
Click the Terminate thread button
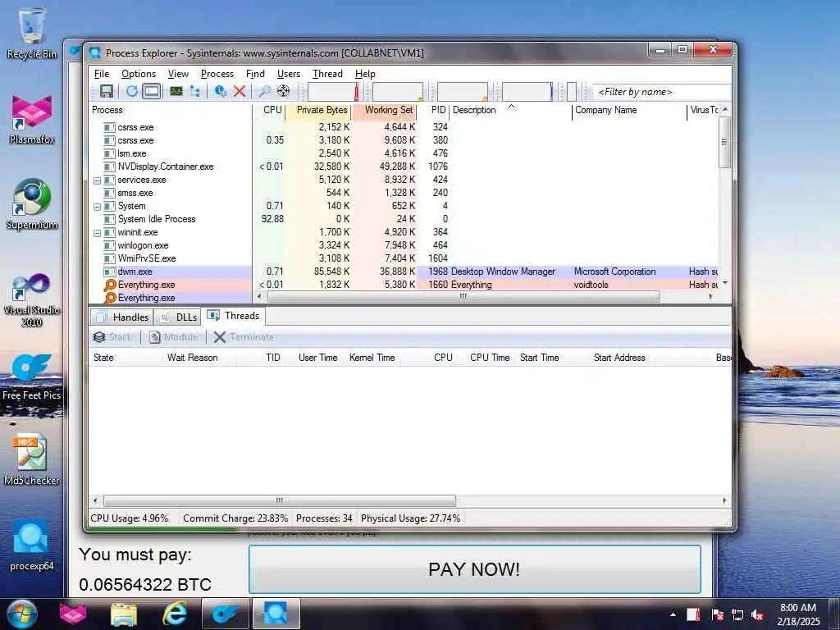point(244,337)
